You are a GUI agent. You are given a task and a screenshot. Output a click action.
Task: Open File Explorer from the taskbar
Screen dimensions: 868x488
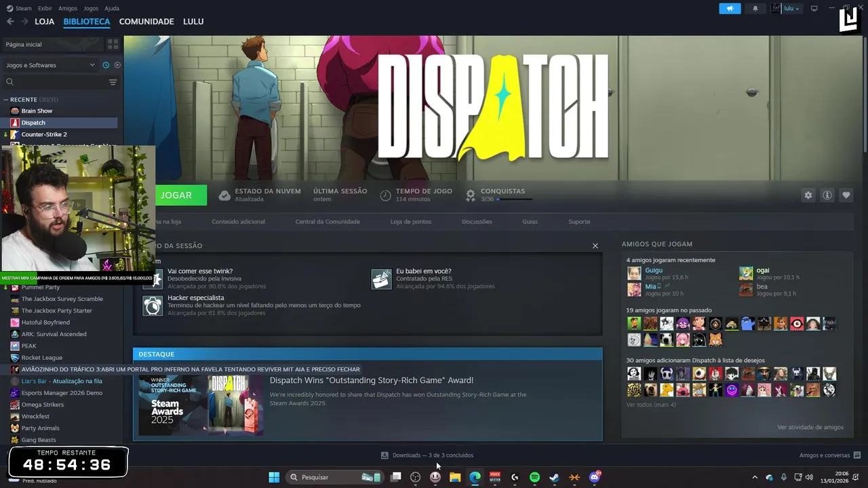(x=455, y=477)
